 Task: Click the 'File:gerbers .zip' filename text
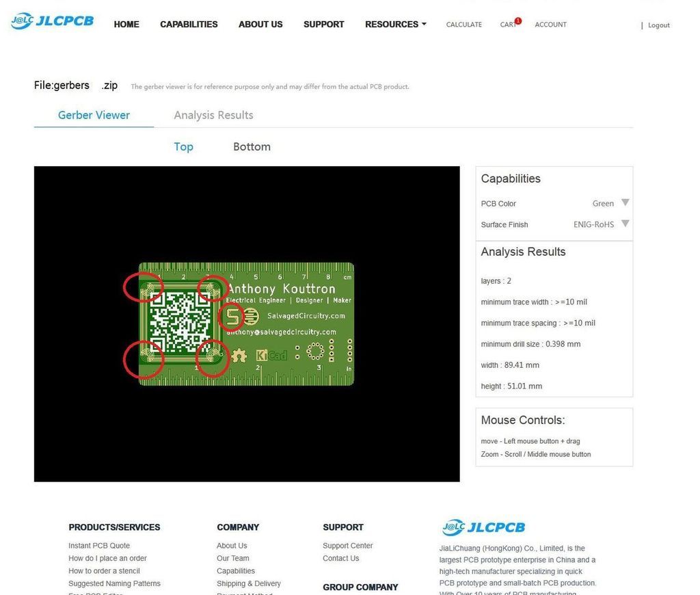pyautogui.click(x=76, y=85)
